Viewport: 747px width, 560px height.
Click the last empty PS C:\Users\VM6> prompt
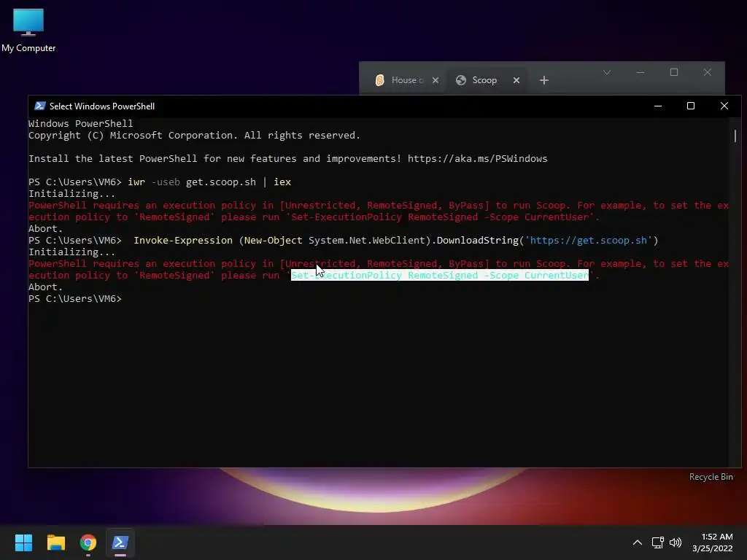click(75, 298)
